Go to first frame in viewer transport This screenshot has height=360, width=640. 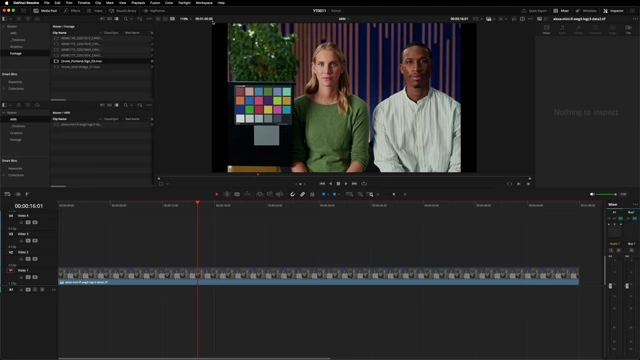(322, 184)
